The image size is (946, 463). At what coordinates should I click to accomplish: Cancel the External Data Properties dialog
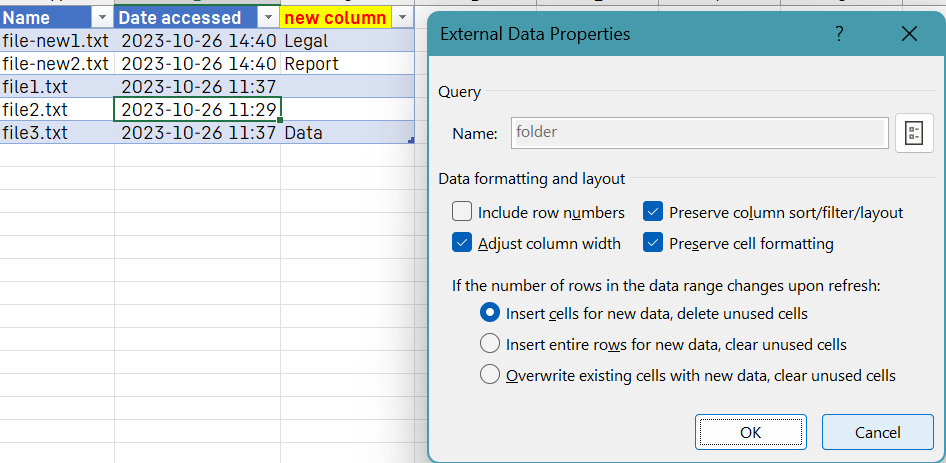(x=877, y=432)
